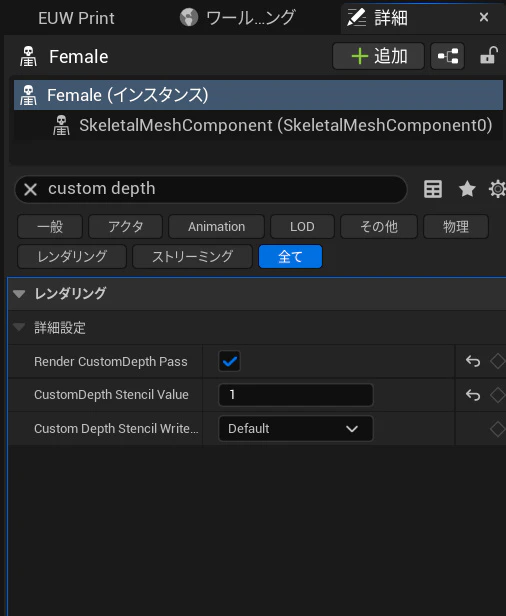This screenshot has height=616, width=506.
Task: Clear the custom depth search with X icon
Action: 30,189
